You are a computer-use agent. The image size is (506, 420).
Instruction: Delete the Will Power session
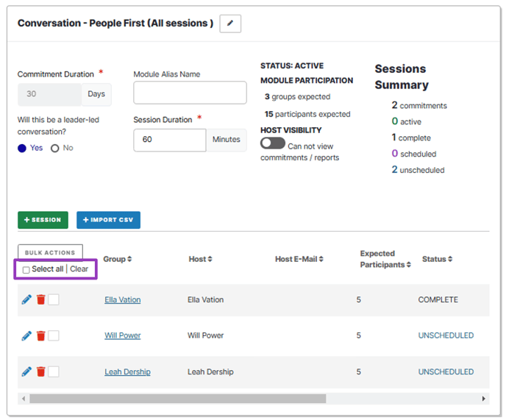pos(40,335)
